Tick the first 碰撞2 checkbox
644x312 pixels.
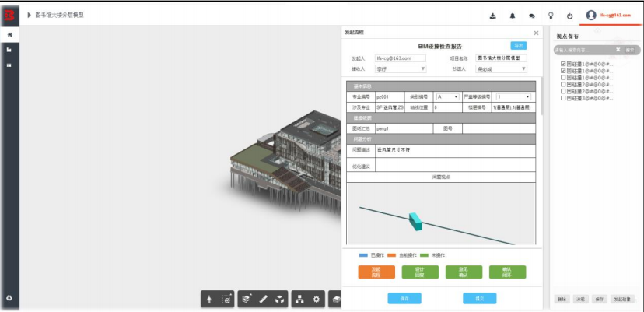point(563,85)
